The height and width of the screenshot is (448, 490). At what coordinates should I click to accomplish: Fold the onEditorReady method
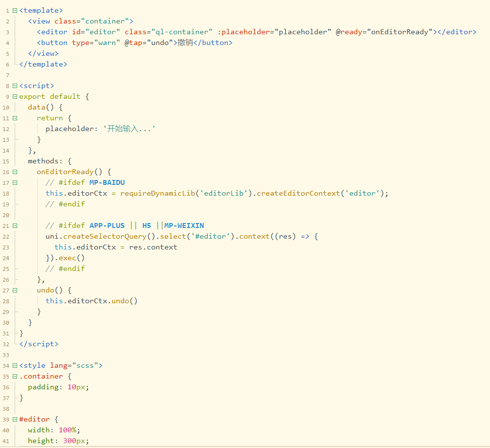tap(15, 172)
